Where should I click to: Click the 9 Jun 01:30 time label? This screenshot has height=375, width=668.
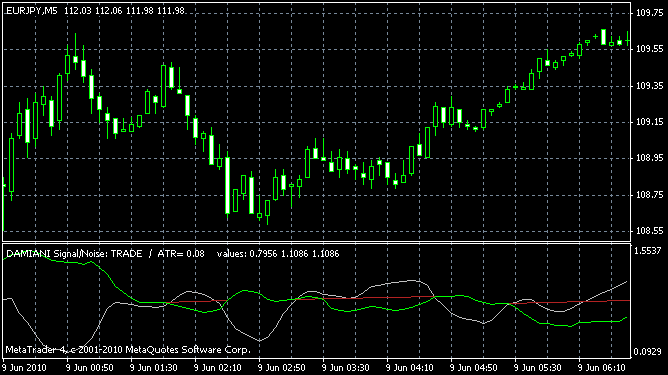click(x=154, y=368)
